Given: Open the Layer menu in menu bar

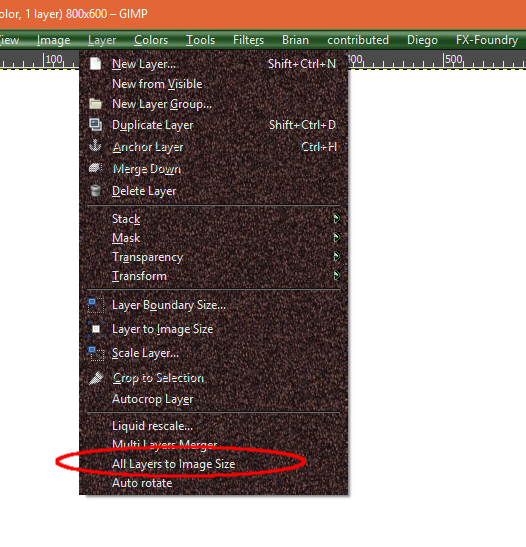Looking at the screenshot, I should click(102, 40).
